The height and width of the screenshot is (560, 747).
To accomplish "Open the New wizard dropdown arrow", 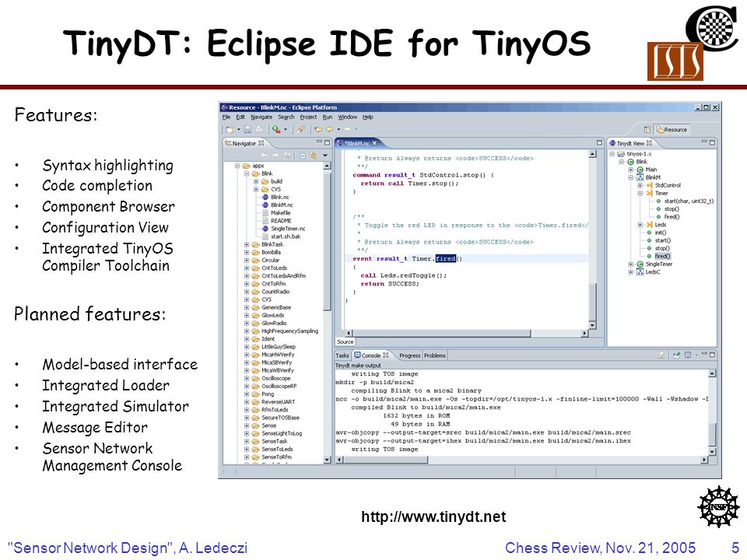I will [239, 130].
